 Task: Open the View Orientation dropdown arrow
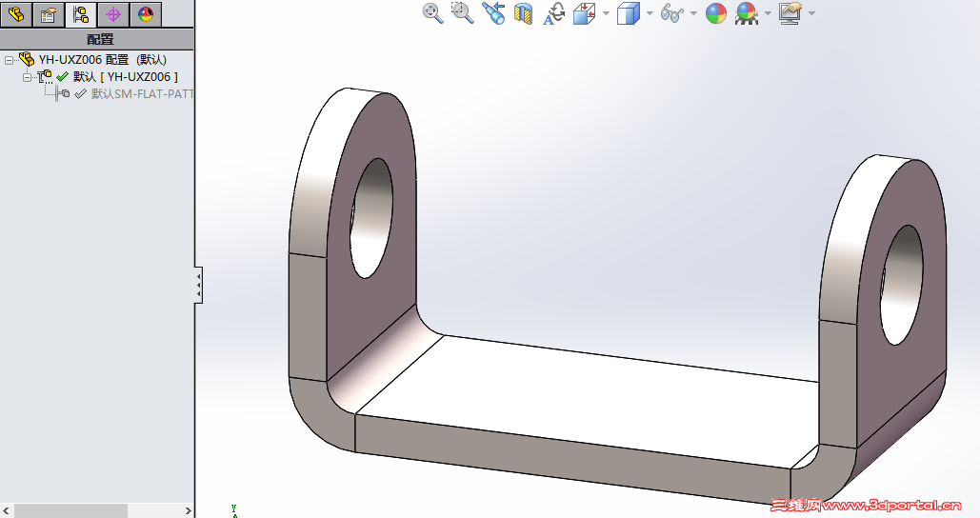(x=606, y=13)
